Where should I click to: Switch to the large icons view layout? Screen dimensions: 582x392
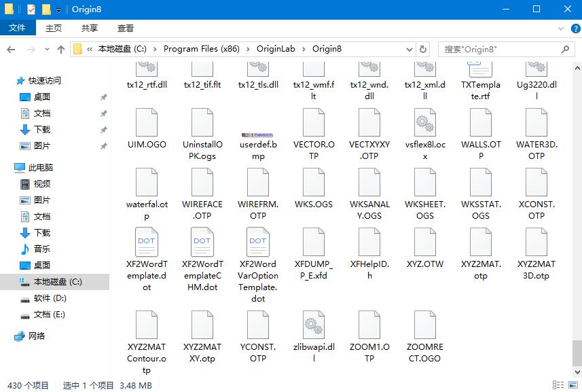(573, 385)
